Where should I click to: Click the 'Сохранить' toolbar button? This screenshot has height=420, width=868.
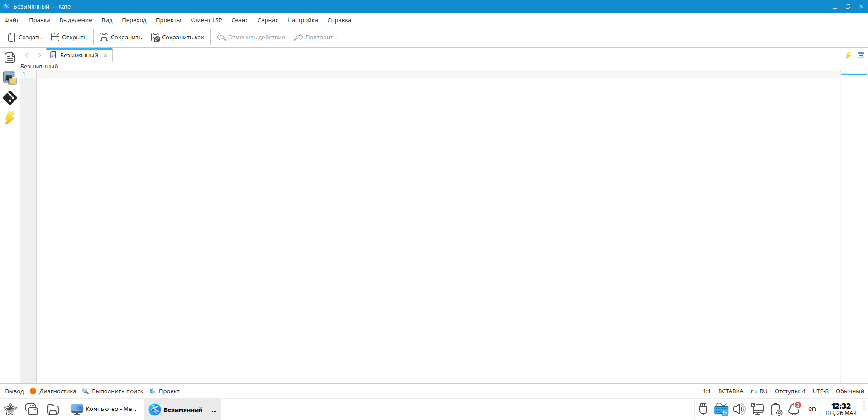click(x=121, y=38)
